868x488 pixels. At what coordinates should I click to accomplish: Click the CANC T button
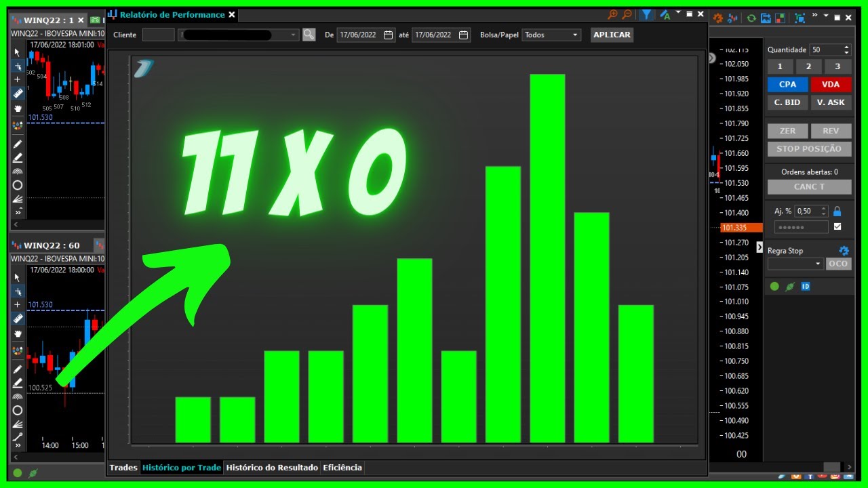coord(809,187)
